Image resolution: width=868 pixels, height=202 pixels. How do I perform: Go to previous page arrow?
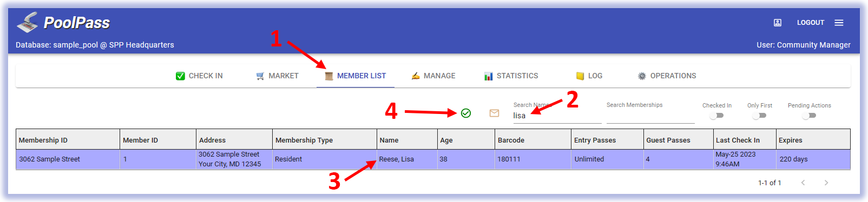(x=803, y=183)
